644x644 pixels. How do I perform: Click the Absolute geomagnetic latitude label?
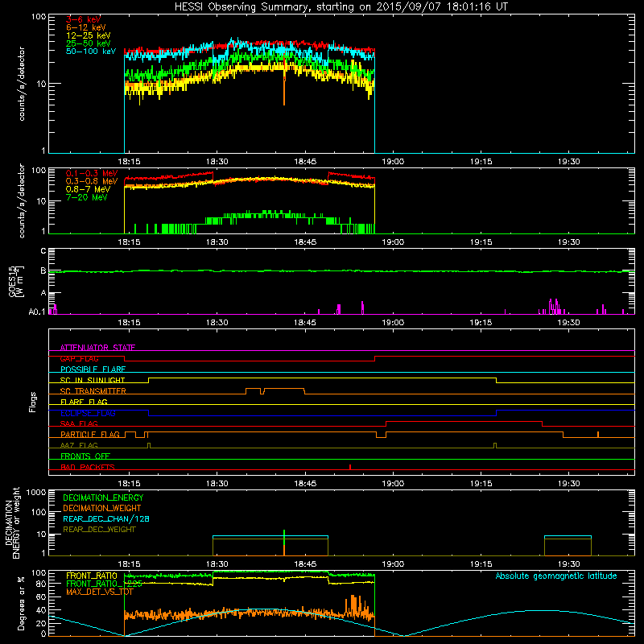point(556,576)
